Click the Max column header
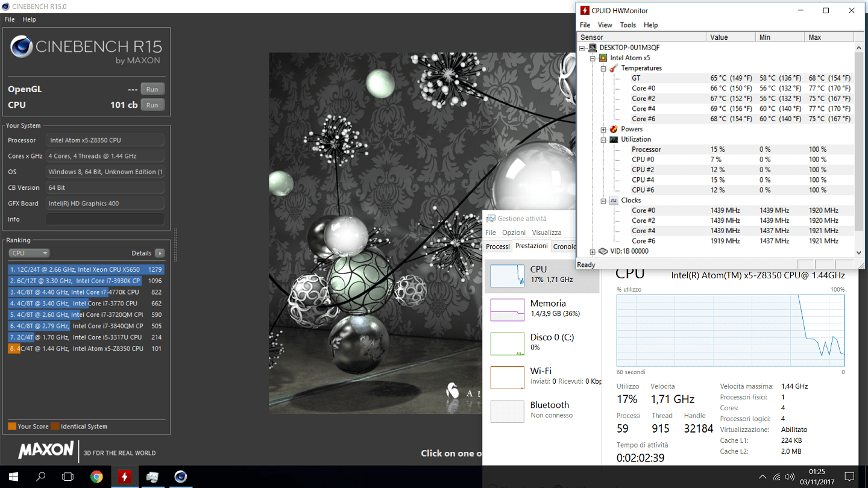868x488 pixels. [829, 37]
